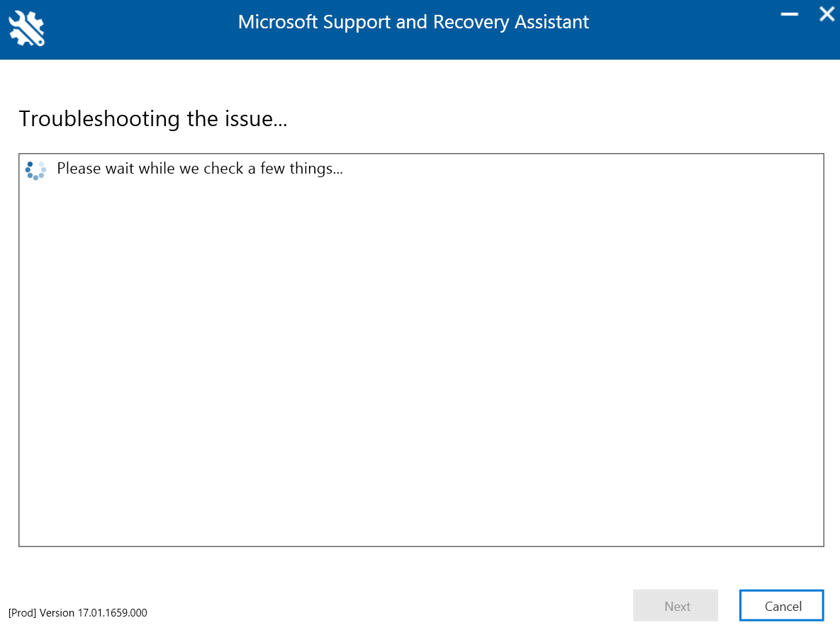
Task: Minimize the Support and Recovery Assistant window
Action: point(789,14)
